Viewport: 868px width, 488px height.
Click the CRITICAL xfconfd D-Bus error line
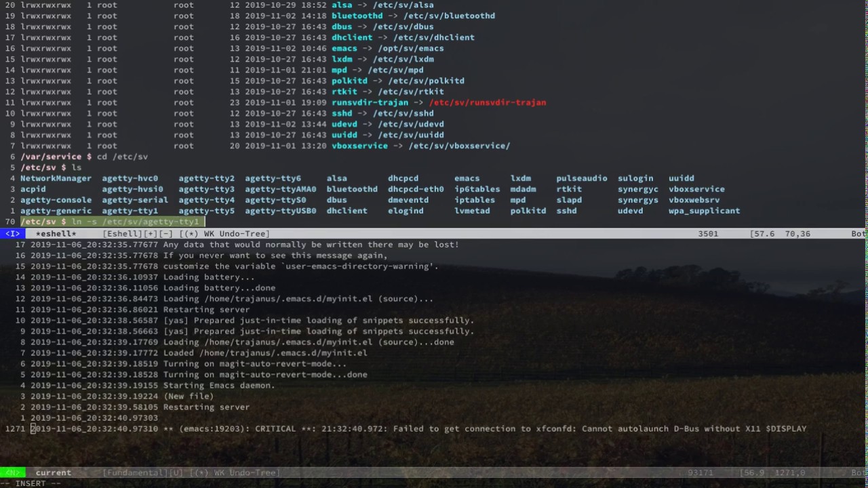pyautogui.click(x=418, y=429)
